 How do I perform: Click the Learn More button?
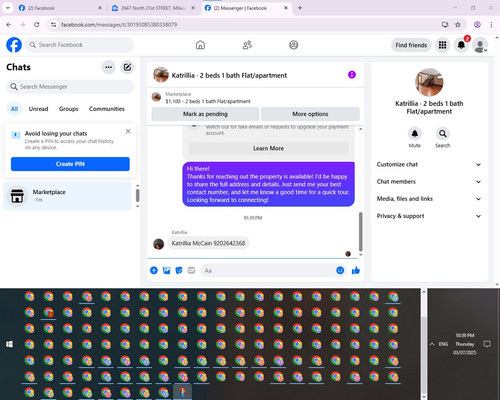pyautogui.click(x=268, y=148)
